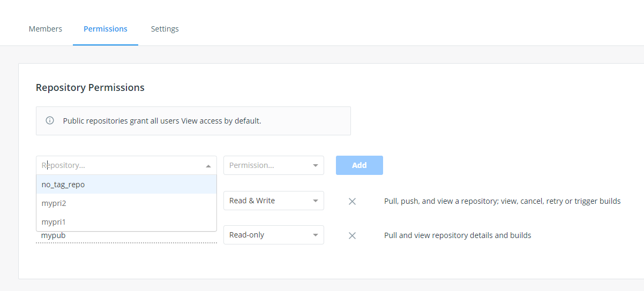Screen dimensions: 644x291
Task: Open the Read-only permission dropdown
Action: [x=273, y=235]
